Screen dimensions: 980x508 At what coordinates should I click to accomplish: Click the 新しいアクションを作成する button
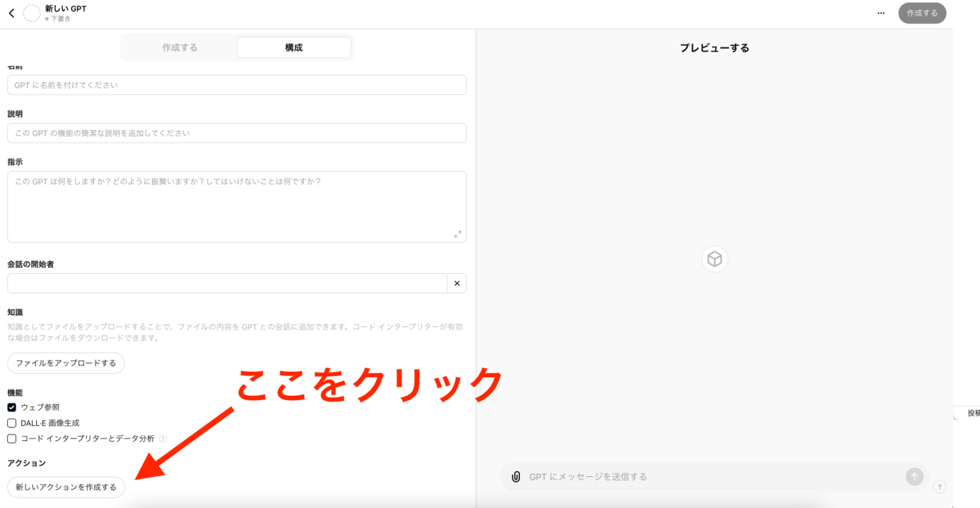[x=66, y=487]
